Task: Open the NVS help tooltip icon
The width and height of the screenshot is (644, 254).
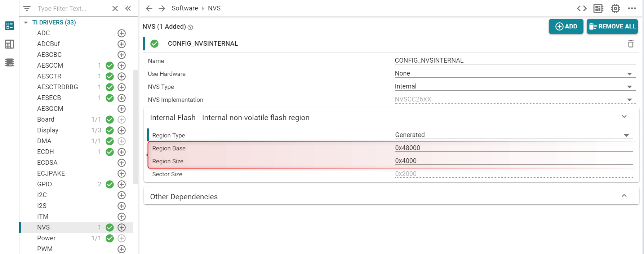Action: click(190, 27)
